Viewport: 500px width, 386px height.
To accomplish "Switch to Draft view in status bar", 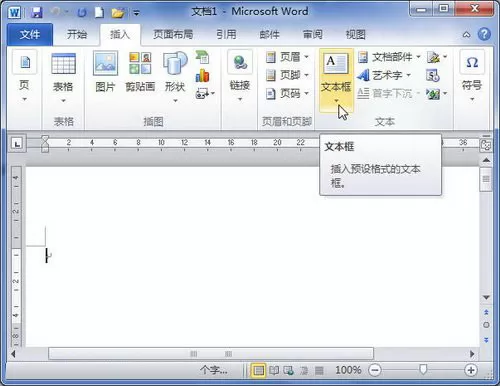I will pyautogui.click(x=319, y=370).
